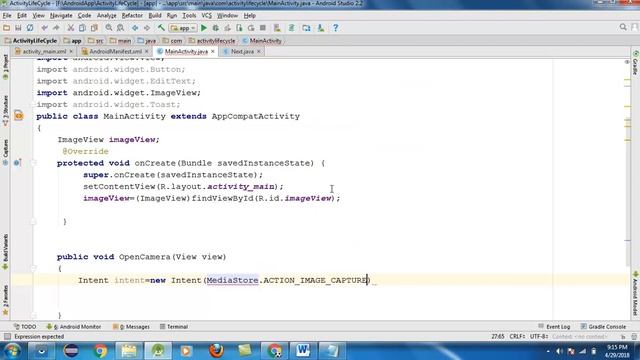Click ActivityLifeCycle breadcrumb in navigation bar
640x360 pixels.
coord(31,40)
